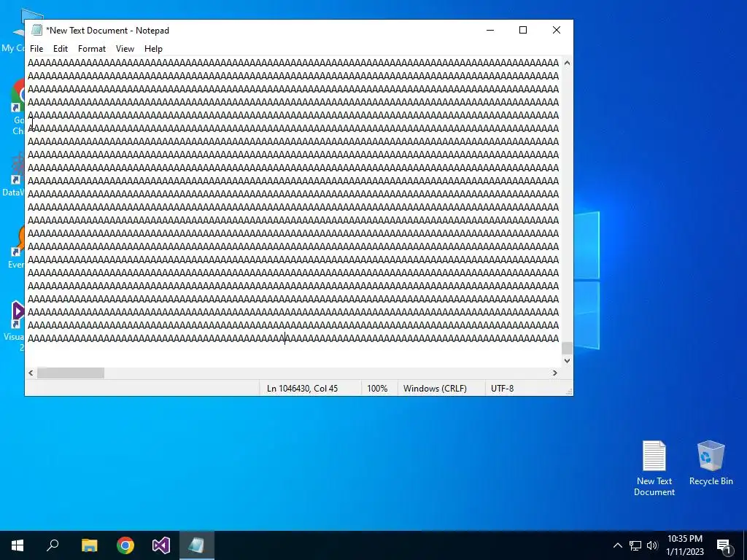Click the vertical scrollbar up arrow
The image size is (747, 560).
coord(567,63)
